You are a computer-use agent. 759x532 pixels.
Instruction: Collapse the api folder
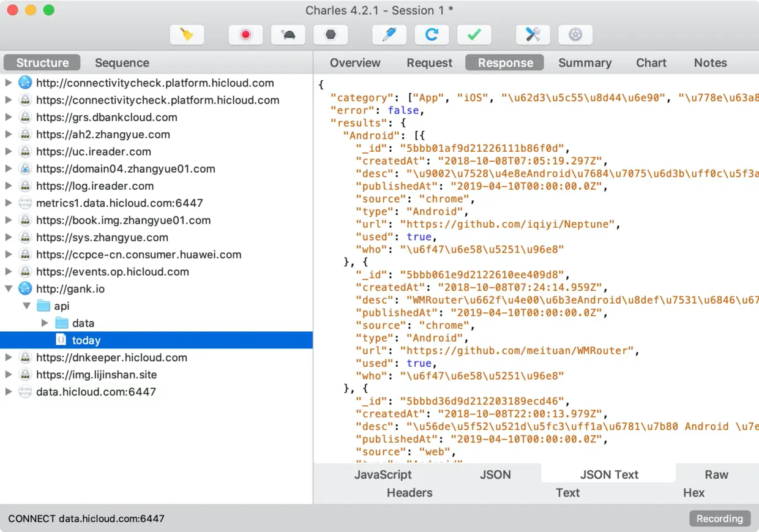point(27,305)
